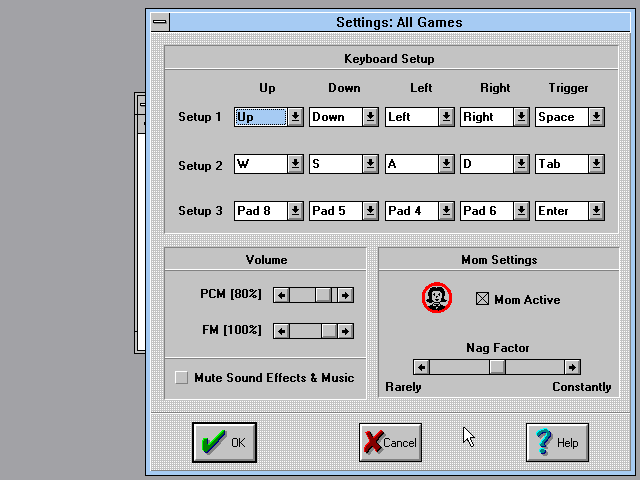Viewport: 640px width, 480px height.
Task: Open Setup 1 Trigger dropdown showing Space
Action: 596,117
